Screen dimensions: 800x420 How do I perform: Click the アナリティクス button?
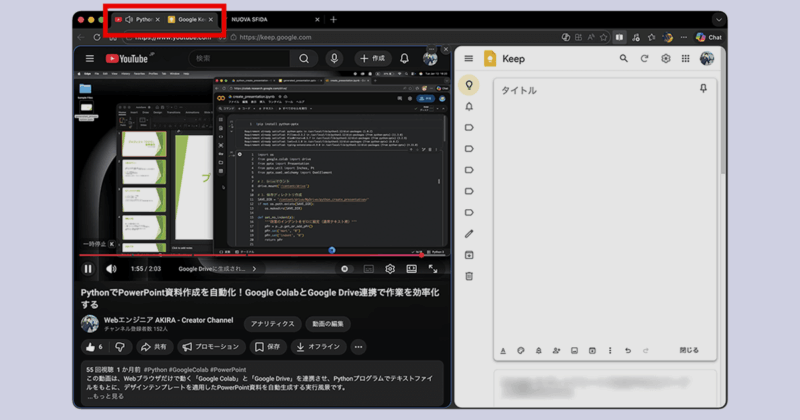(x=272, y=324)
